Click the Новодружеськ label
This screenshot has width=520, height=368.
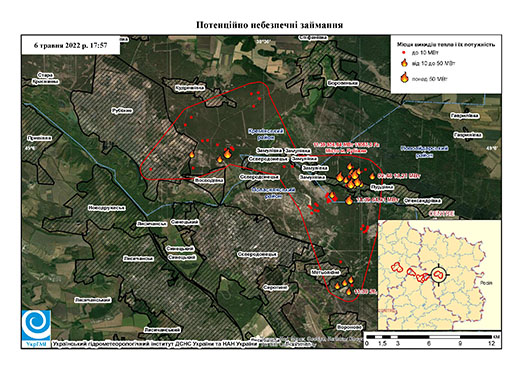pos(107,208)
